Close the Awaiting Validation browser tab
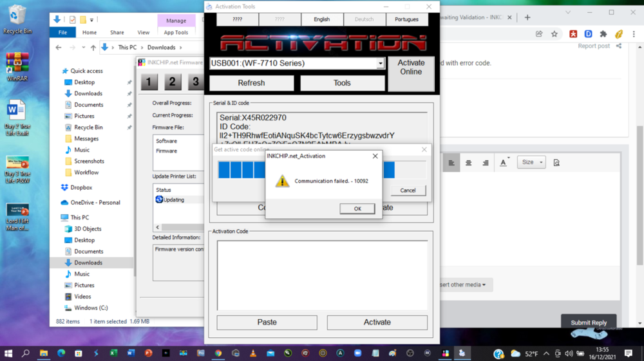The width and height of the screenshot is (644, 361). coord(509,17)
